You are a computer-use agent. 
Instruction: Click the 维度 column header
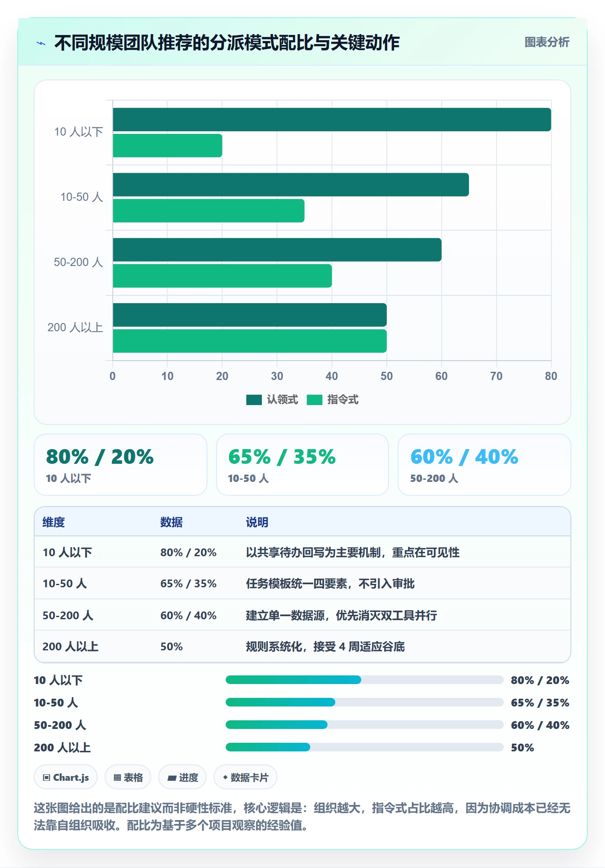pos(54,522)
